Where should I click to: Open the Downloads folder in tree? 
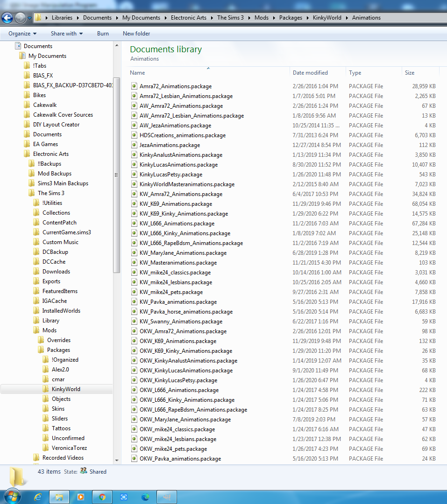tap(56, 272)
